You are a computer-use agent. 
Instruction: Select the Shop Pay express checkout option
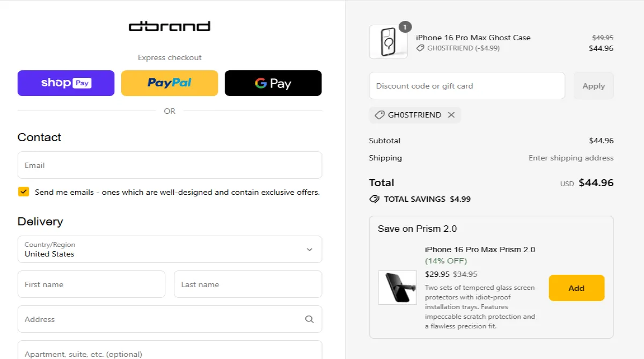65,83
